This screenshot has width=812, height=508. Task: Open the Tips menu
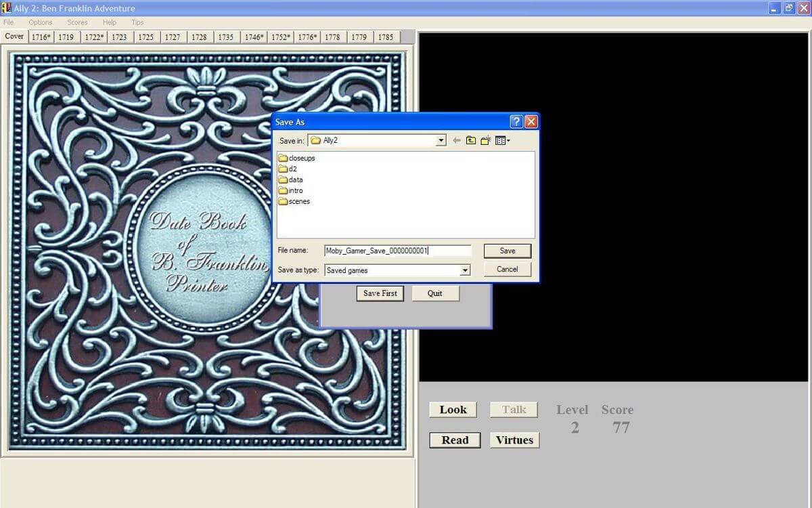[x=137, y=22]
